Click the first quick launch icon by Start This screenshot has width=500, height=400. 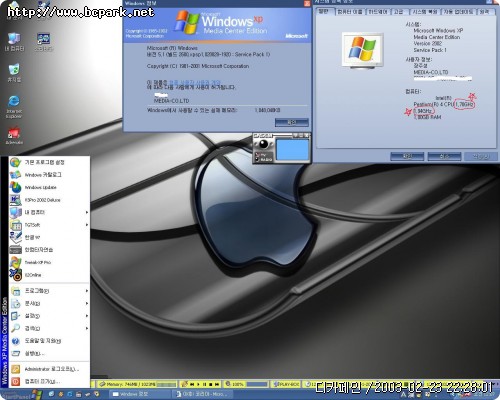tap(52, 394)
